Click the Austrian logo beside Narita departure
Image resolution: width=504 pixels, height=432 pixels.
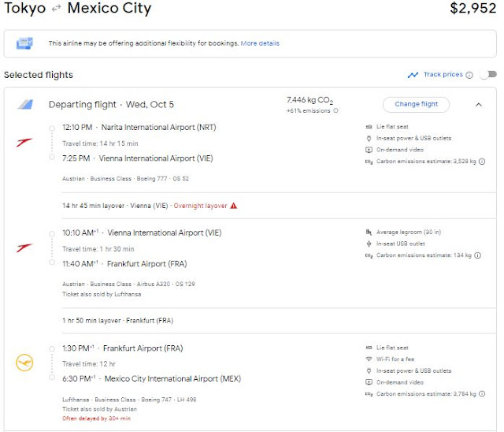point(24,143)
